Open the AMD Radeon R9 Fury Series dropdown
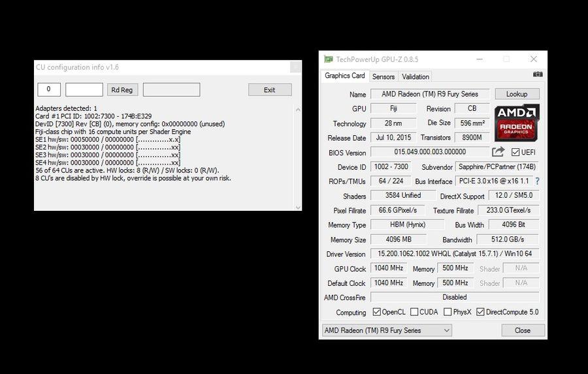Screen dimensions: 588x374 [x=387, y=330]
